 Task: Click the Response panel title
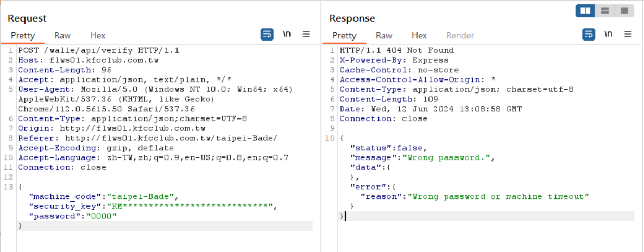point(352,18)
